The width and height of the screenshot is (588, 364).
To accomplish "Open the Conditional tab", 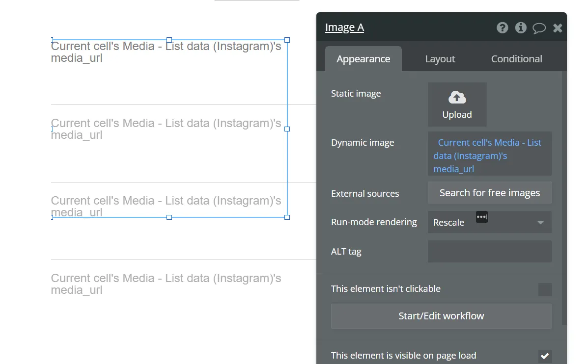I will 516,59.
